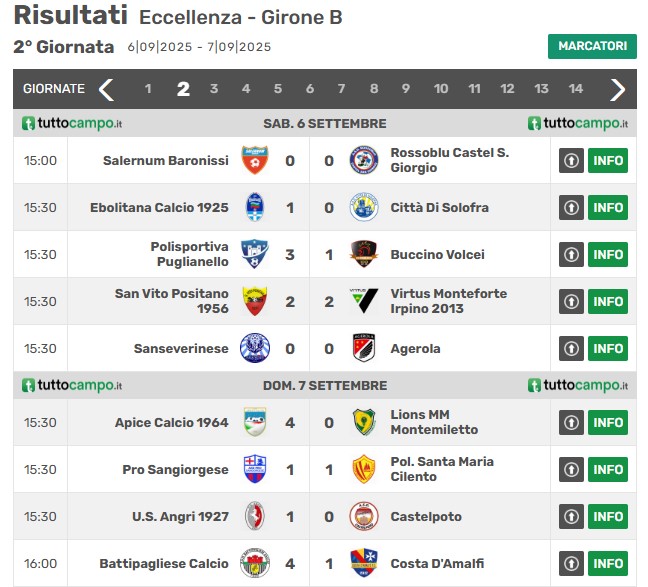
Task: Show later giornate with right chevron
Action: (x=617, y=89)
